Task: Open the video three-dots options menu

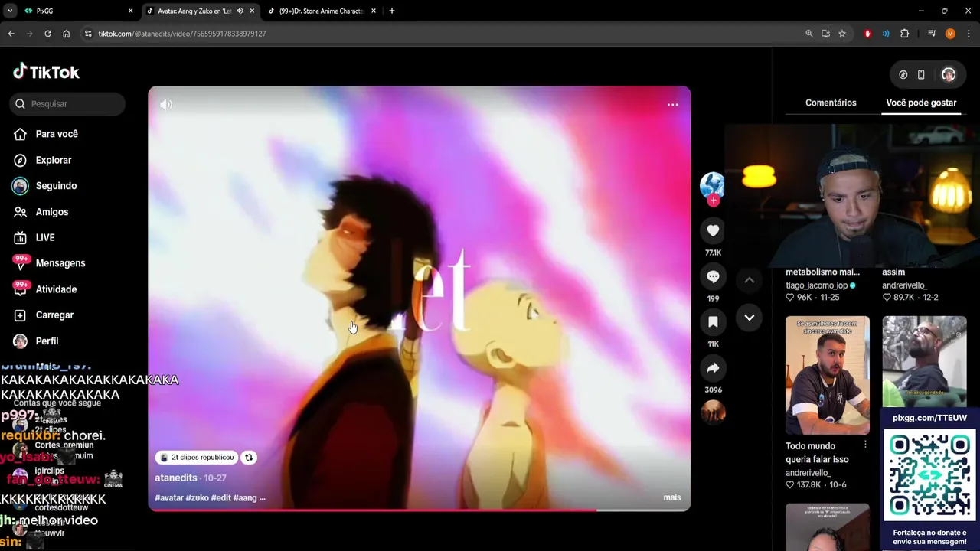Action: 672,105
